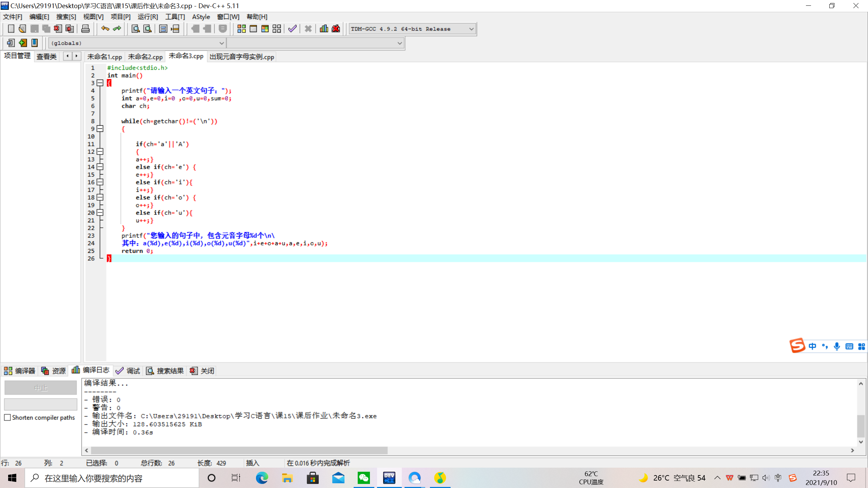868x488 pixels.
Task: Open the empty function dropdown beside globals
Action: [x=315, y=43]
